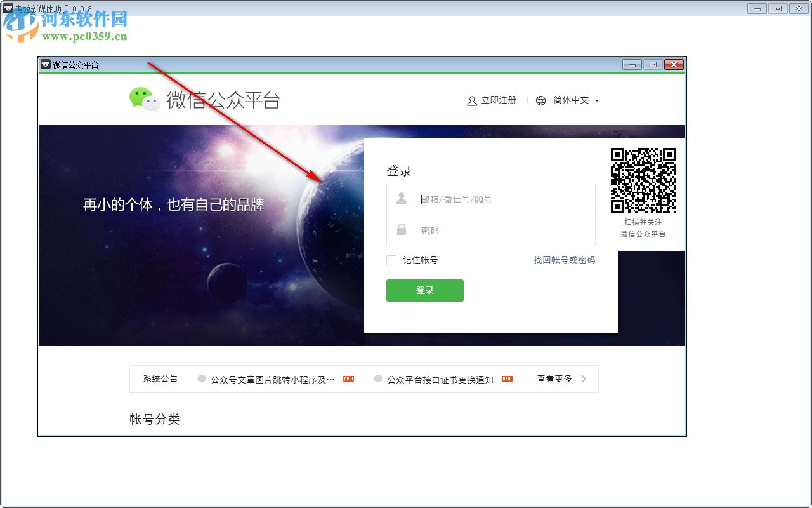Click the 微信公众平台 window title icon

(46, 64)
